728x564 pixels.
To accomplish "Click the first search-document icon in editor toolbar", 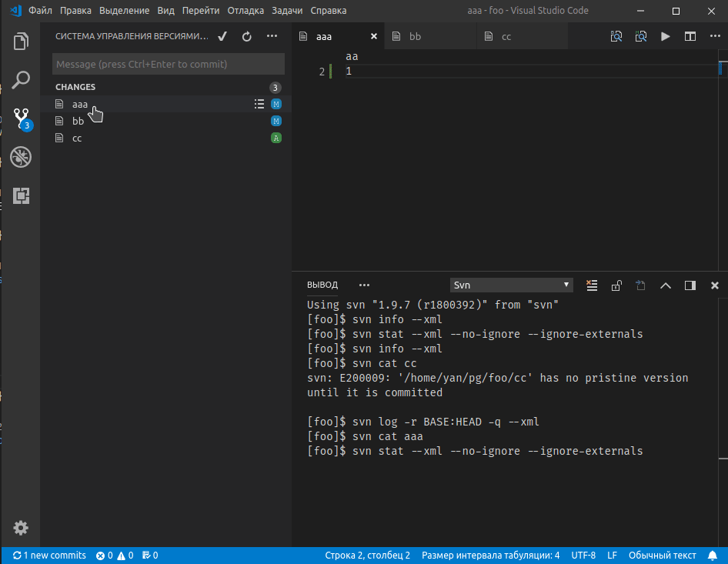I will point(616,36).
